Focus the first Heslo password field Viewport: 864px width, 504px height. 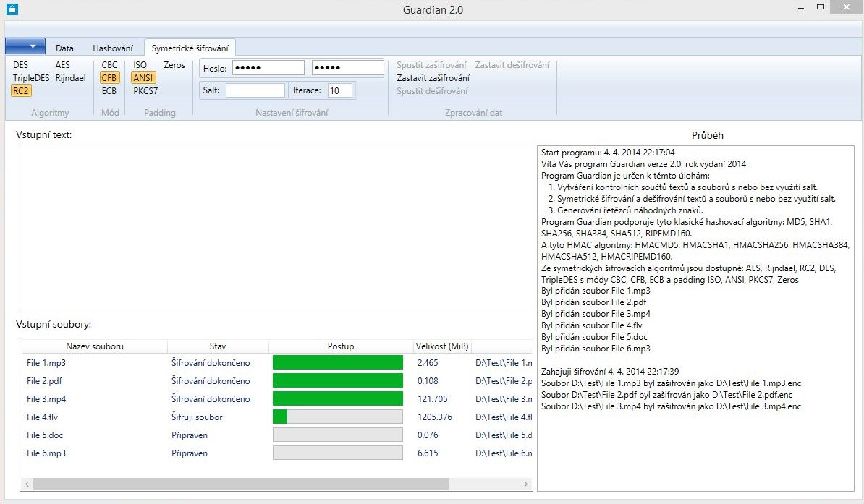point(268,68)
